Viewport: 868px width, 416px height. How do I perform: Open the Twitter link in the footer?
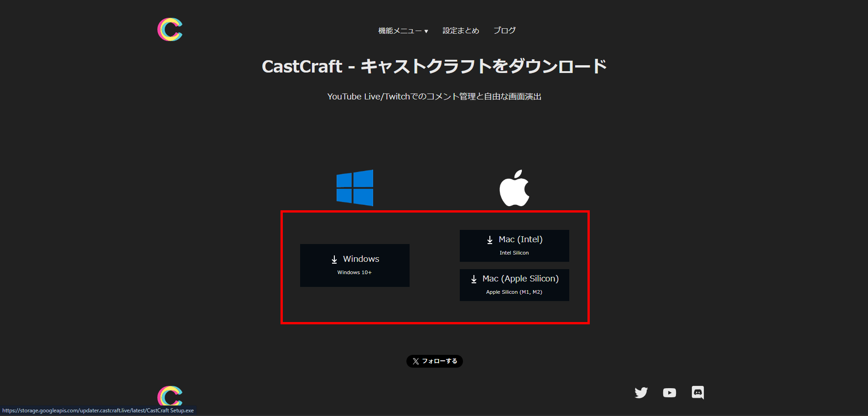[x=641, y=393]
